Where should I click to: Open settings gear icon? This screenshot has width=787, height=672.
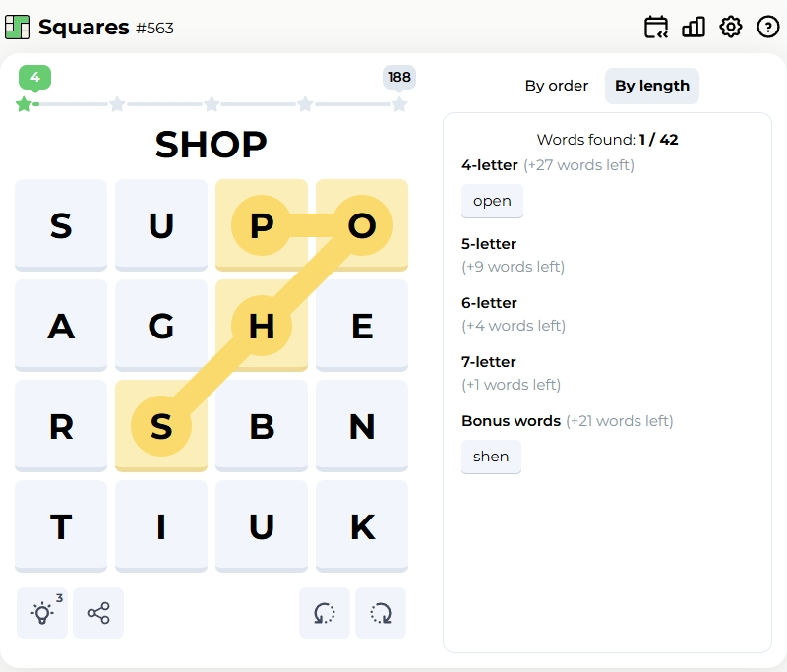[x=731, y=28]
